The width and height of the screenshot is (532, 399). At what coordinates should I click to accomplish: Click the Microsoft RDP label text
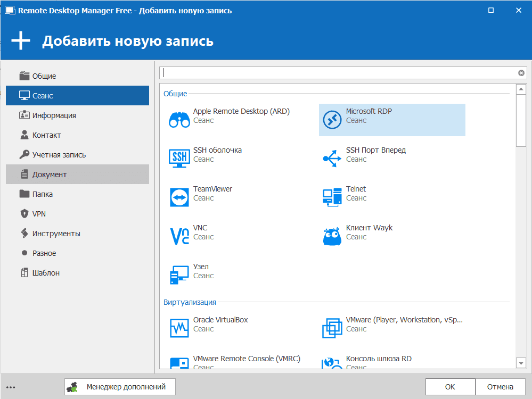(x=369, y=111)
